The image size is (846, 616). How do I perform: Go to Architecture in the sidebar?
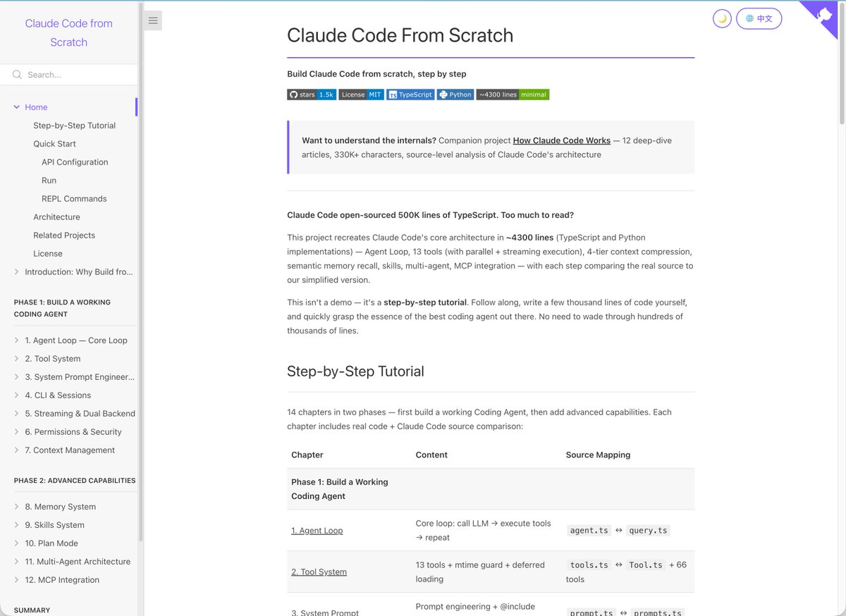click(56, 217)
